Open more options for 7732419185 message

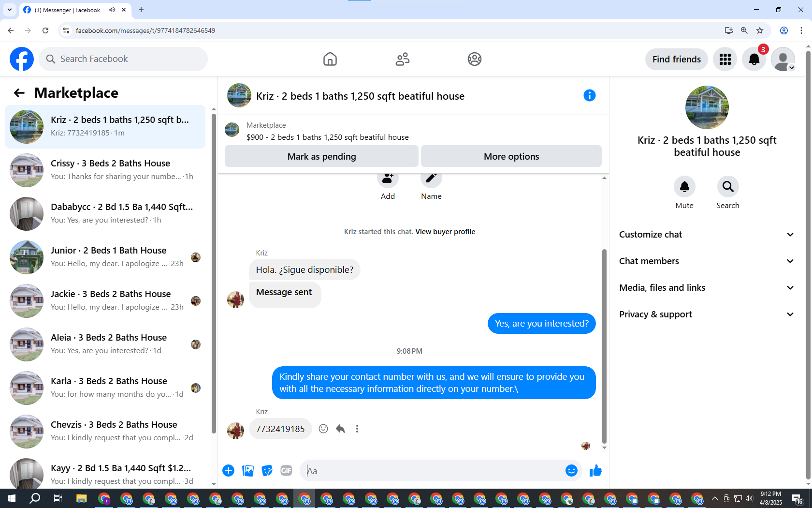(x=357, y=429)
